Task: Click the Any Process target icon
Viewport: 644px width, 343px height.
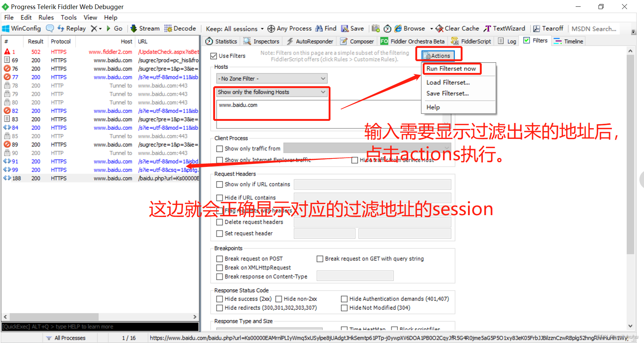Action: tap(289, 28)
